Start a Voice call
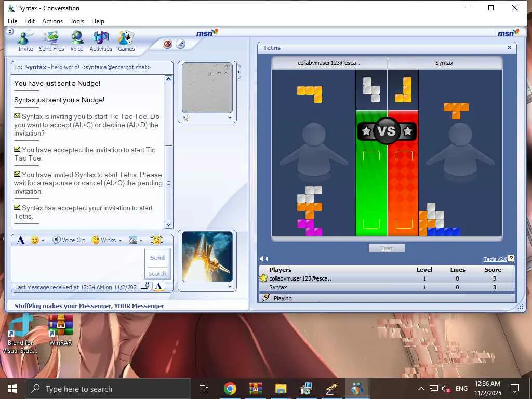 pyautogui.click(x=77, y=42)
